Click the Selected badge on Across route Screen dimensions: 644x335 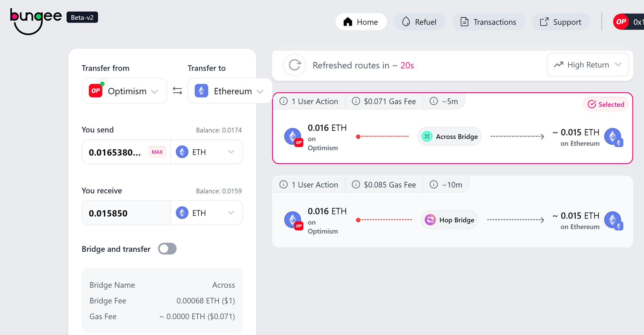click(606, 104)
